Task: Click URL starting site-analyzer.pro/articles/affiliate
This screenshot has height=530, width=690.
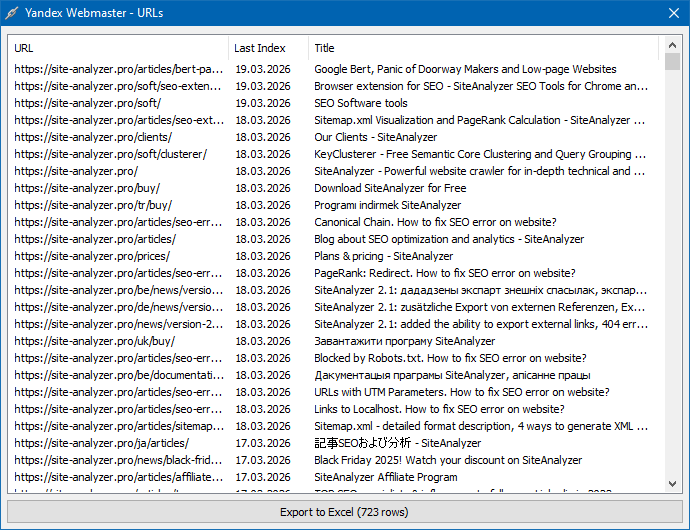Action: click(119, 477)
